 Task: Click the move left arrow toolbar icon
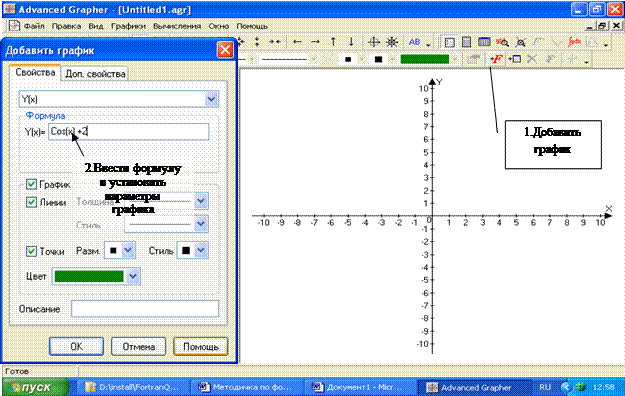coord(297,42)
